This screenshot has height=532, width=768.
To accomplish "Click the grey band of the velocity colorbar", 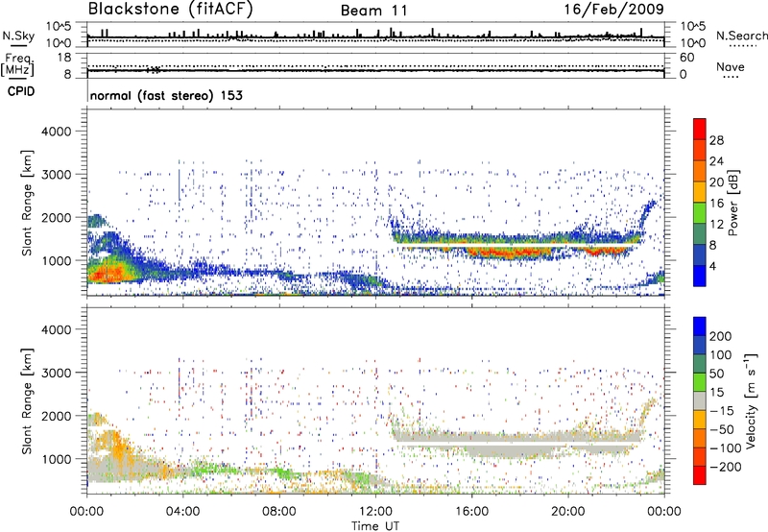I will (x=700, y=400).
